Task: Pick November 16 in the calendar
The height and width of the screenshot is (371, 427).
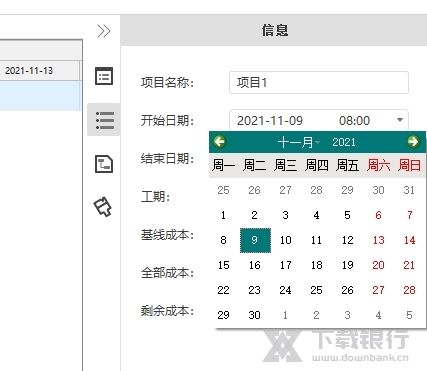Action: 255,265
